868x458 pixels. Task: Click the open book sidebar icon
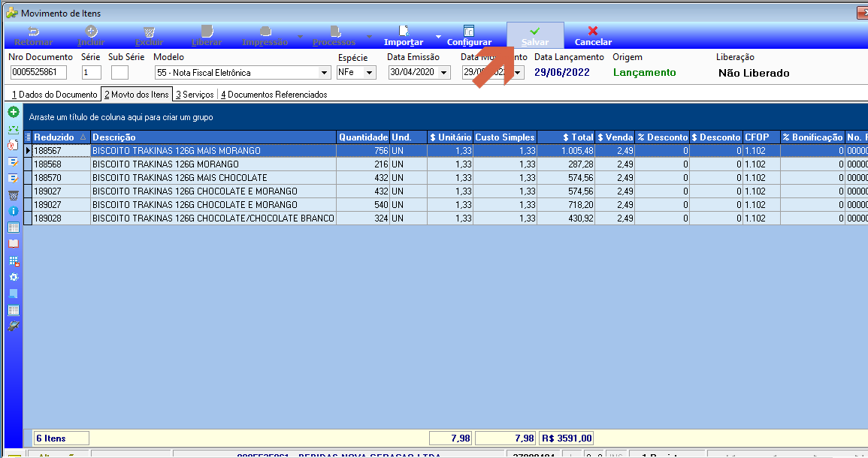[14, 244]
